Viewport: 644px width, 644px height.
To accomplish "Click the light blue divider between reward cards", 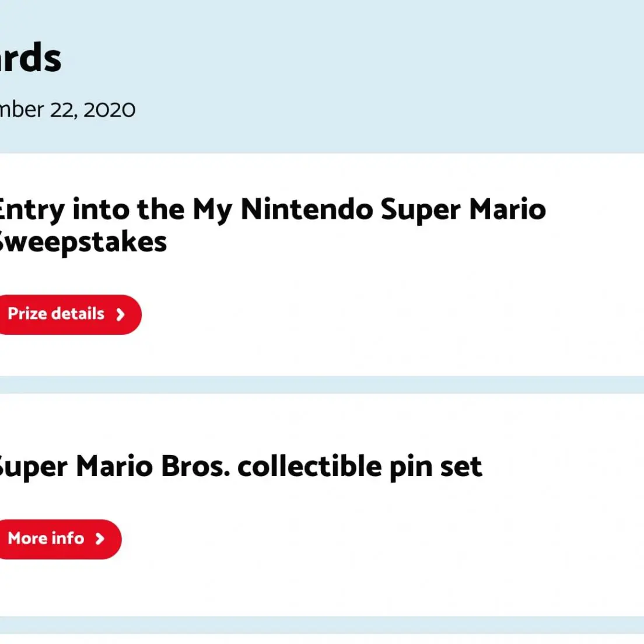I will (322, 385).
